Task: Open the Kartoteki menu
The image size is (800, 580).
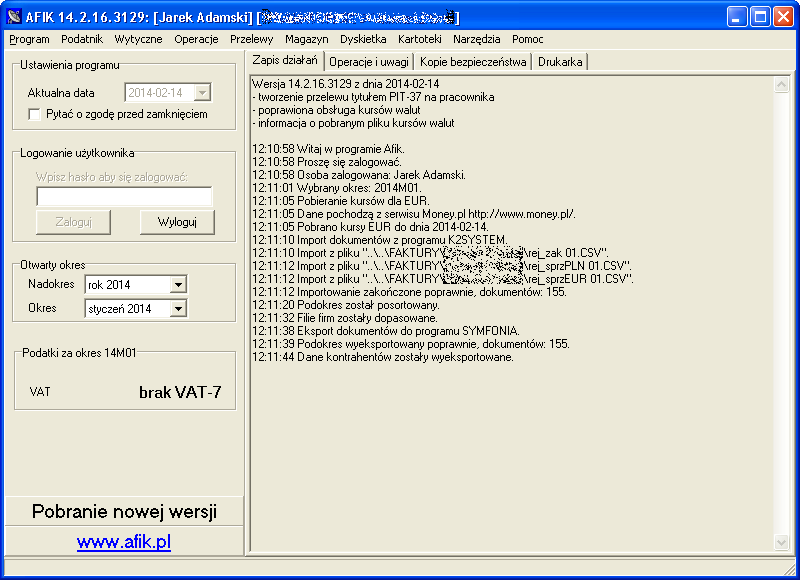Action: click(x=419, y=39)
